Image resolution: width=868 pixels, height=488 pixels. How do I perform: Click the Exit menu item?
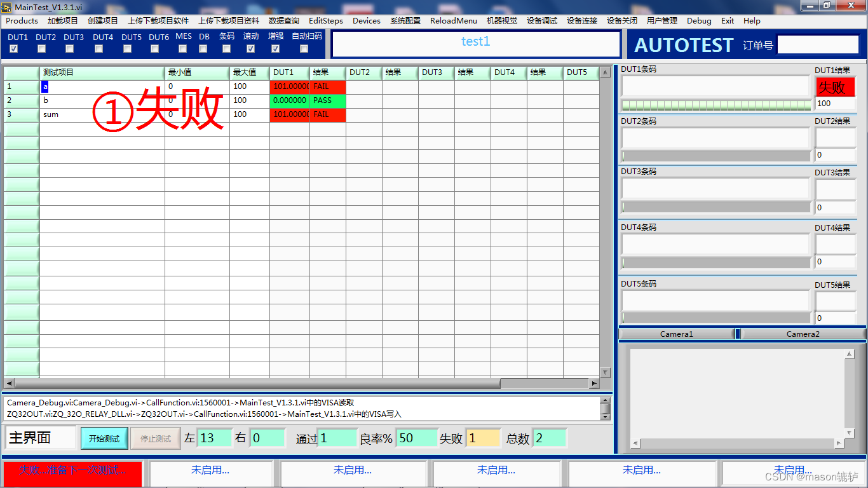coord(728,20)
